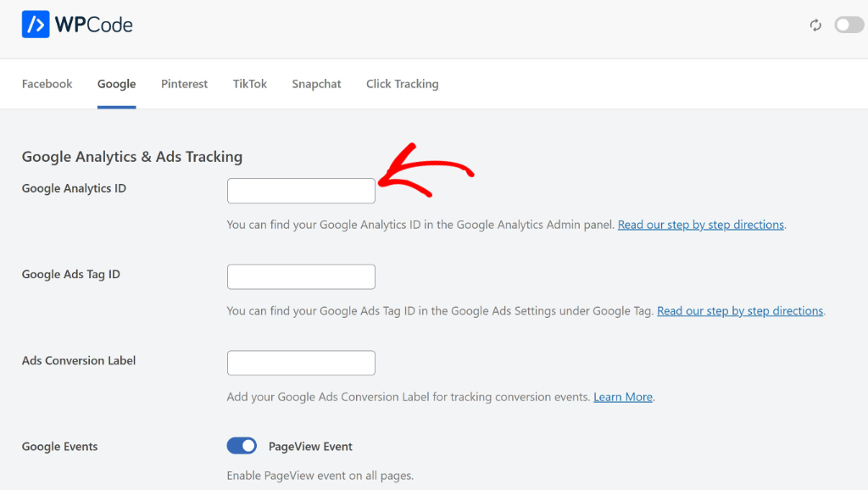Open the TikTok tab
The width and height of the screenshot is (868, 490).
click(x=250, y=84)
